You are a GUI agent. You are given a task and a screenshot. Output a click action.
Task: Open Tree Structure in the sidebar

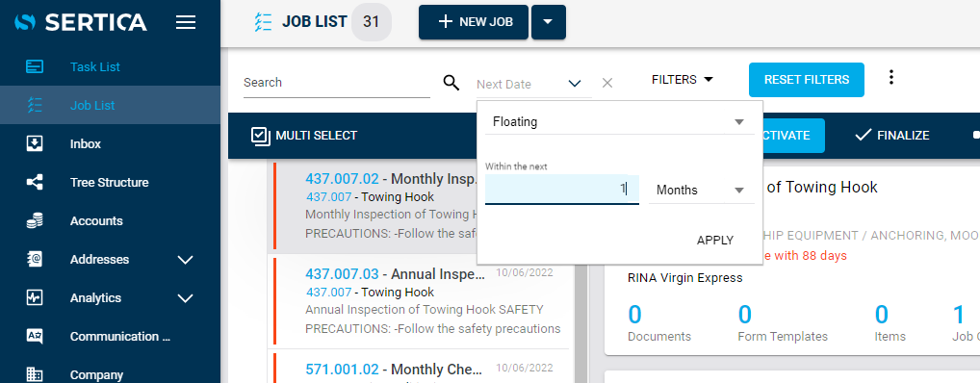tap(110, 183)
